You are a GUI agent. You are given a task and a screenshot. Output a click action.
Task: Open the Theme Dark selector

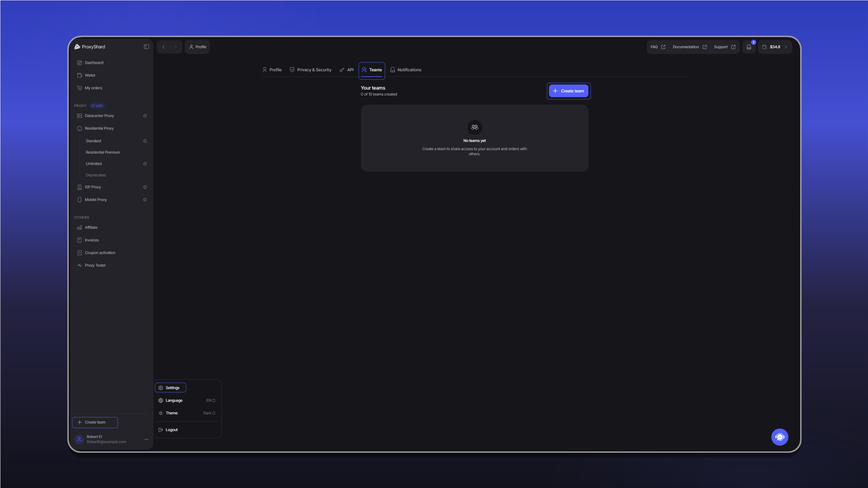[187, 413]
